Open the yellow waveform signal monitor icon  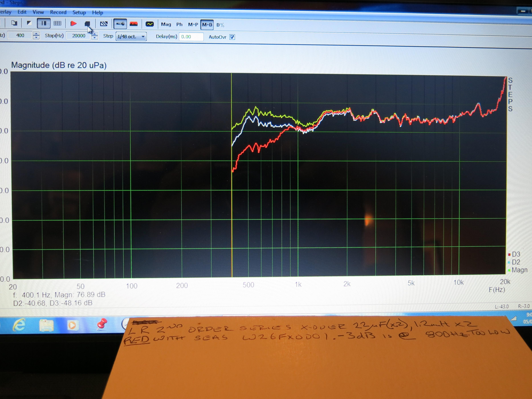[x=150, y=24]
